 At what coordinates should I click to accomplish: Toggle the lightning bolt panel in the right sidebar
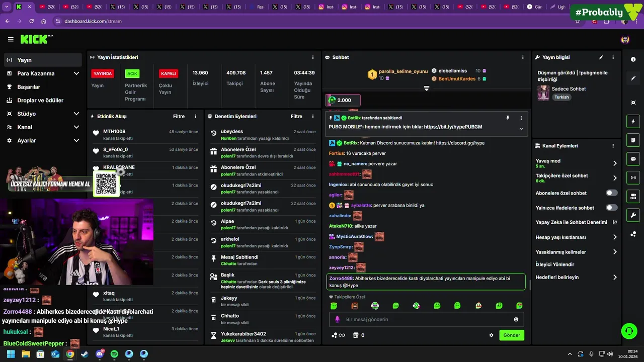pyautogui.click(x=633, y=121)
